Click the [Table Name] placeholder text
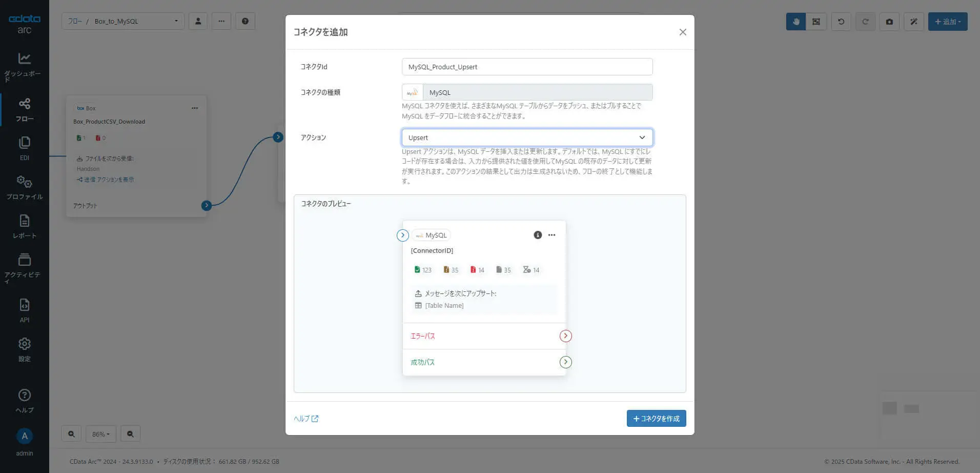The image size is (980, 473). tap(444, 305)
